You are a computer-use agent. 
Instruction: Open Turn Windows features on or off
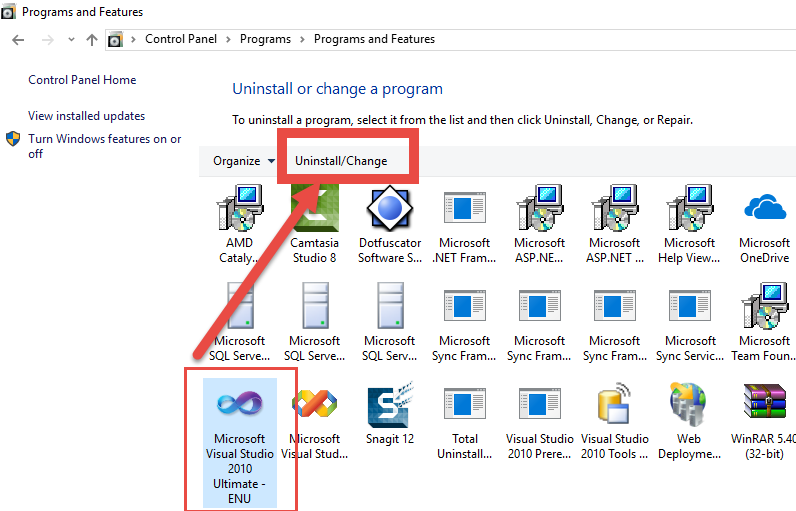click(x=105, y=146)
